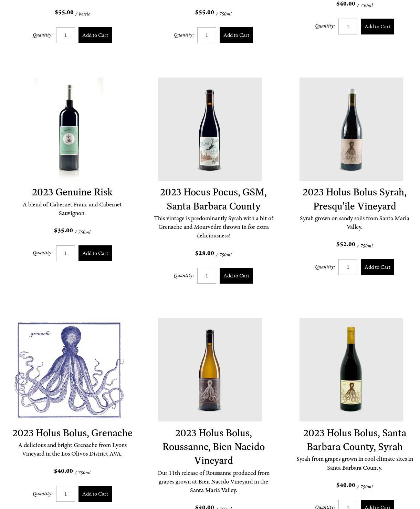Open 2023 Holus Bolus, Grenache title link
420x509 pixels.
(x=72, y=433)
